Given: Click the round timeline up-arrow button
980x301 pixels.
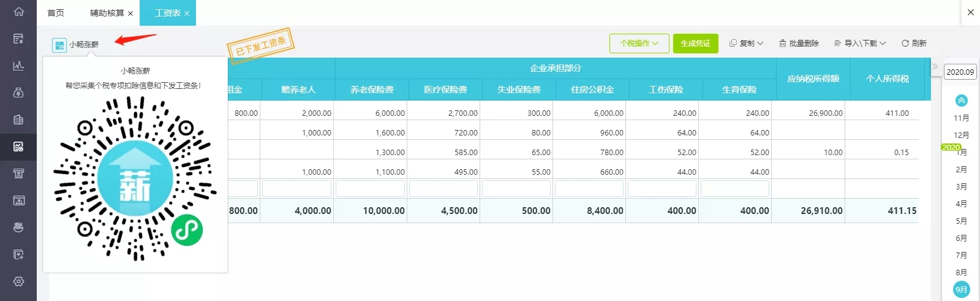Looking at the screenshot, I should 961,101.
